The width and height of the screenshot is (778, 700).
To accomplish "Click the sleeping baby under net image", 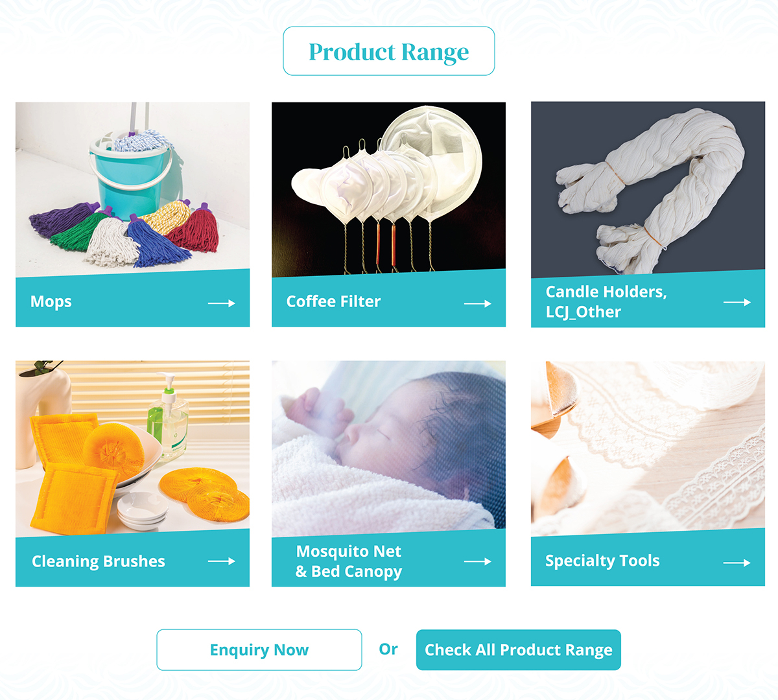I will 388,447.
